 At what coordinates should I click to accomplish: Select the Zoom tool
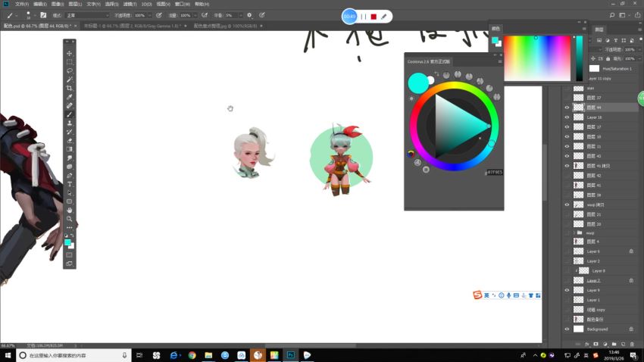[70, 219]
